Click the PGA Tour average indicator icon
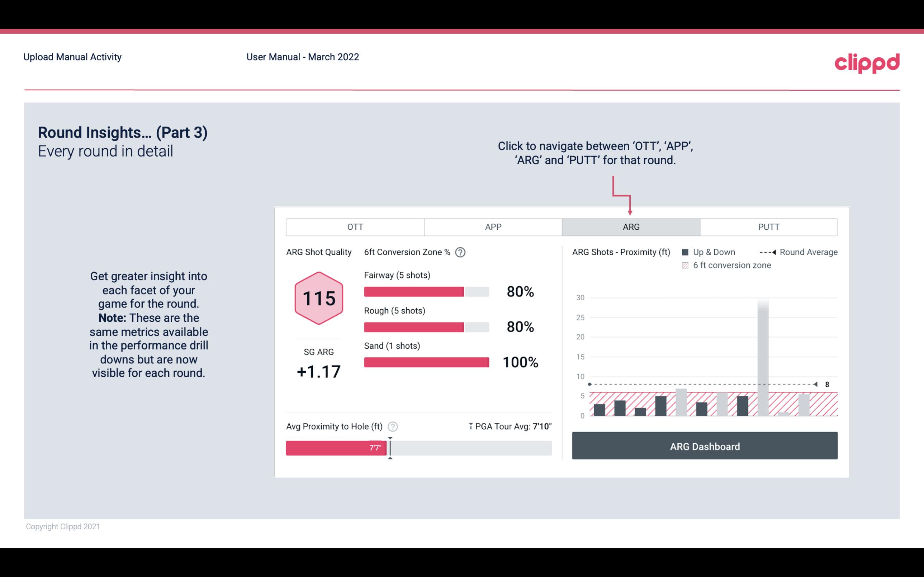The height and width of the screenshot is (577, 924). click(469, 426)
